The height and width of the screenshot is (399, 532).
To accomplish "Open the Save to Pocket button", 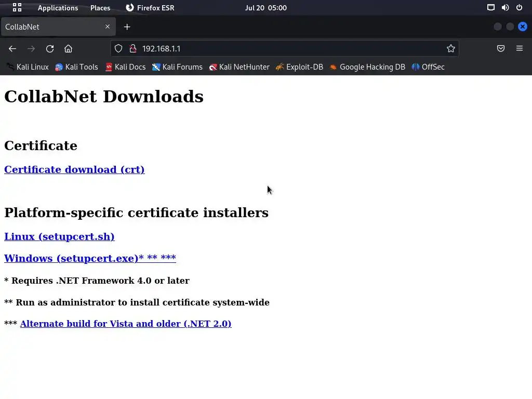I will click(x=501, y=48).
